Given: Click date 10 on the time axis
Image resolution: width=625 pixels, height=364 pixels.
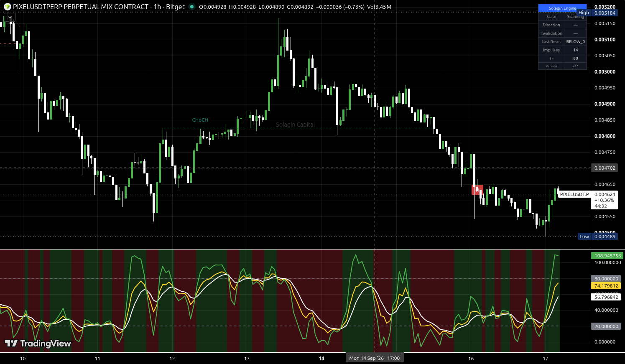Looking at the screenshot, I should 23,359.
